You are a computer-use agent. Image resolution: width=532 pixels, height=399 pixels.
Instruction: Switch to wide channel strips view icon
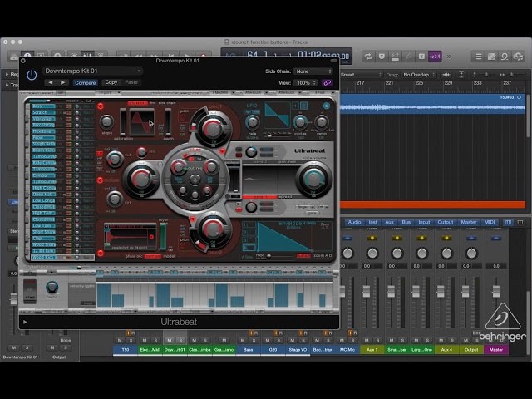(520, 223)
